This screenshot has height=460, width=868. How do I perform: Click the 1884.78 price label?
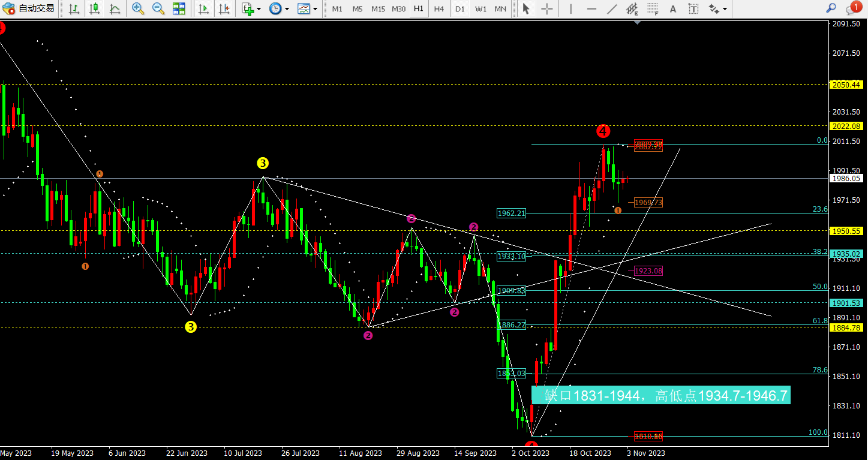coord(846,327)
